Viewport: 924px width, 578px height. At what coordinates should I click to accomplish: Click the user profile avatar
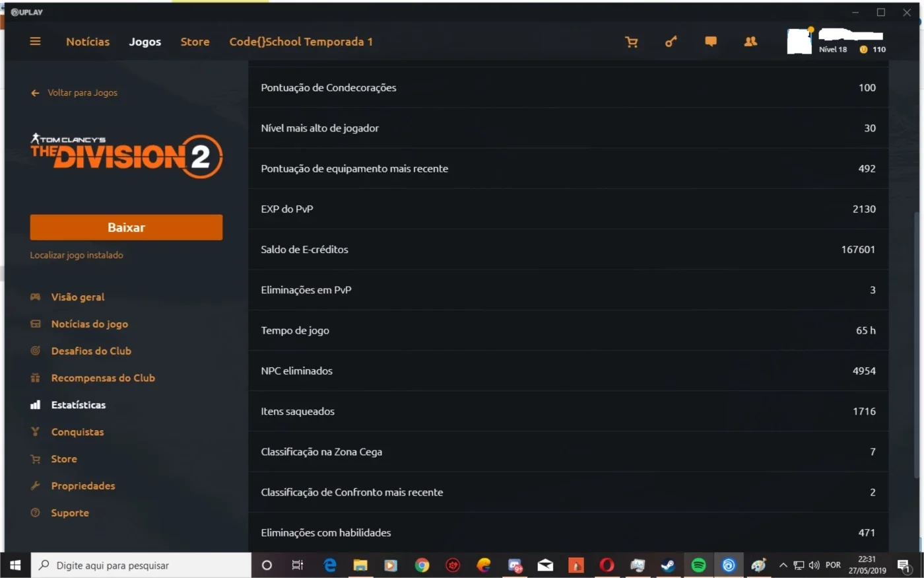[799, 41]
